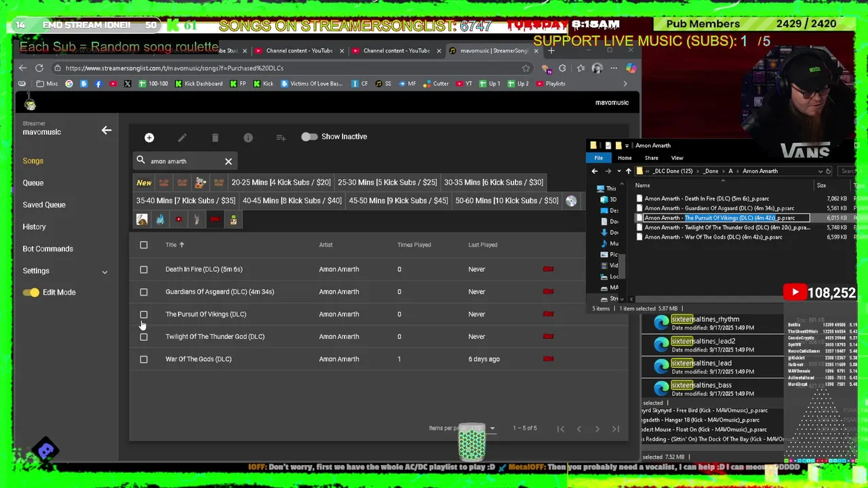Click the search magnifier icon
The width and height of the screenshot is (868, 488).
[141, 161]
